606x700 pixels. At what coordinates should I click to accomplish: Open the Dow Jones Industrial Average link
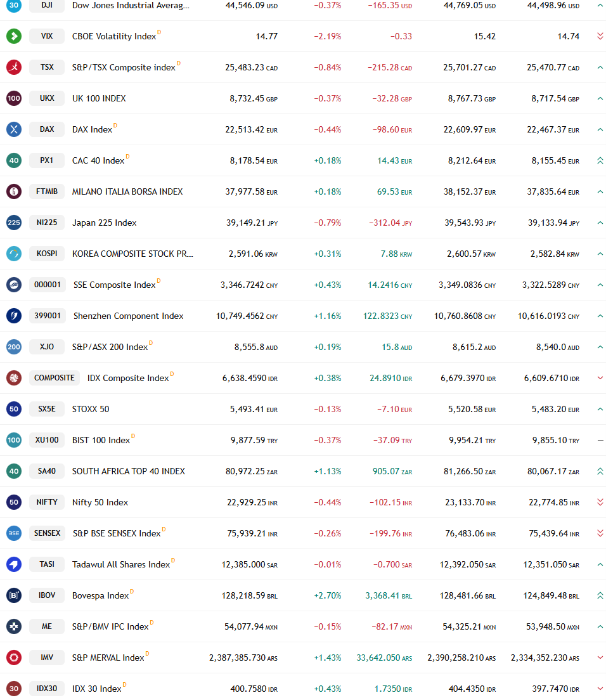click(x=131, y=5)
